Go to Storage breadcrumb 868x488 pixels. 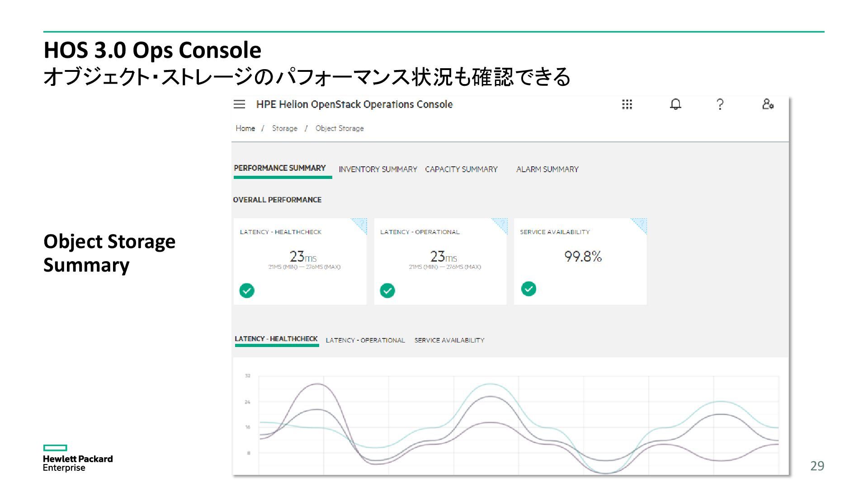click(x=285, y=128)
